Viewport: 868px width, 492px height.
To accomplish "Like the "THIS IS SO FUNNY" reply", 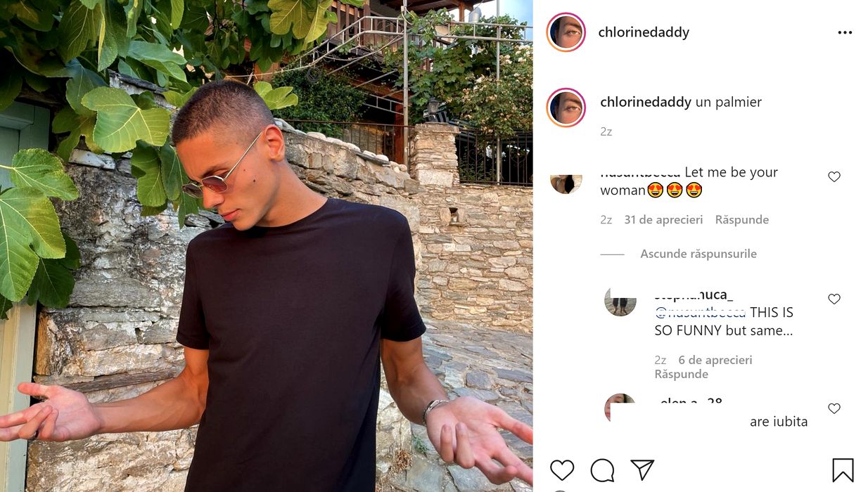I will [834, 299].
